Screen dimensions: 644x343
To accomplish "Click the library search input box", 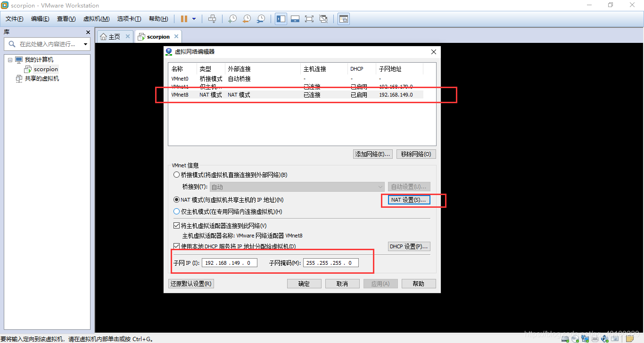I will pyautogui.click(x=47, y=44).
